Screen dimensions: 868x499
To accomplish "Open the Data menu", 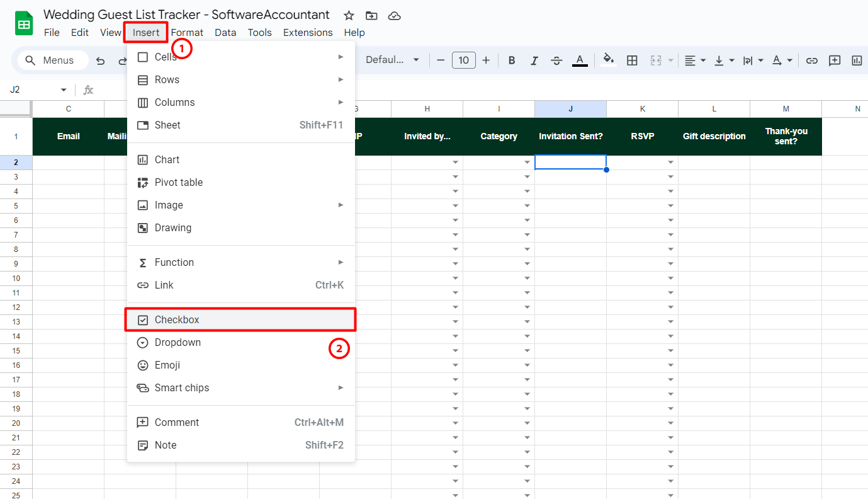I will (x=225, y=33).
